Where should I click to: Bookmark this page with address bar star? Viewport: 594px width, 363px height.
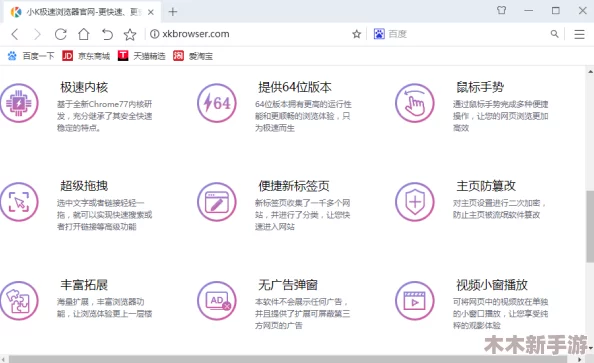tap(356, 34)
